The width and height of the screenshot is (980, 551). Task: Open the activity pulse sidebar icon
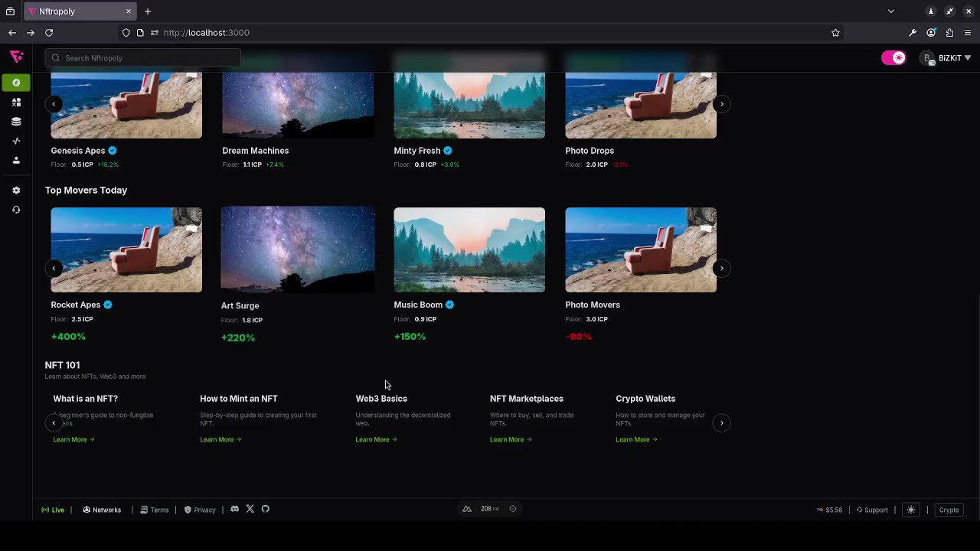pos(16,141)
